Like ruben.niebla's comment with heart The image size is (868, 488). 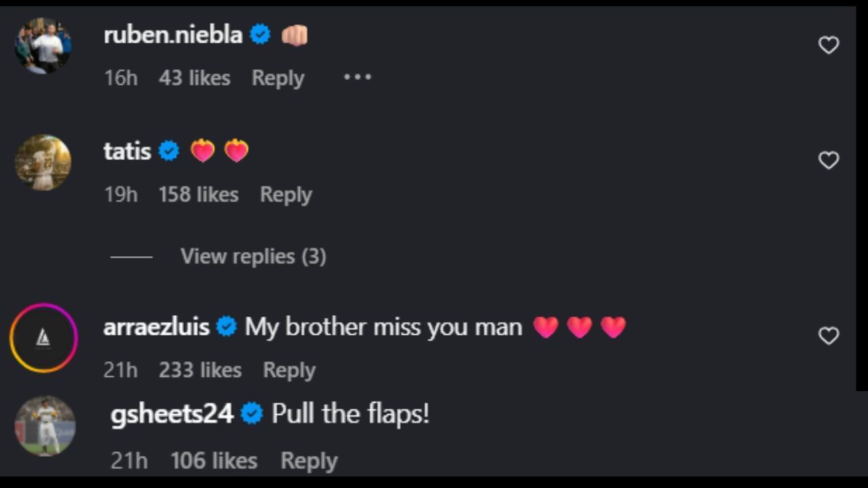828,45
